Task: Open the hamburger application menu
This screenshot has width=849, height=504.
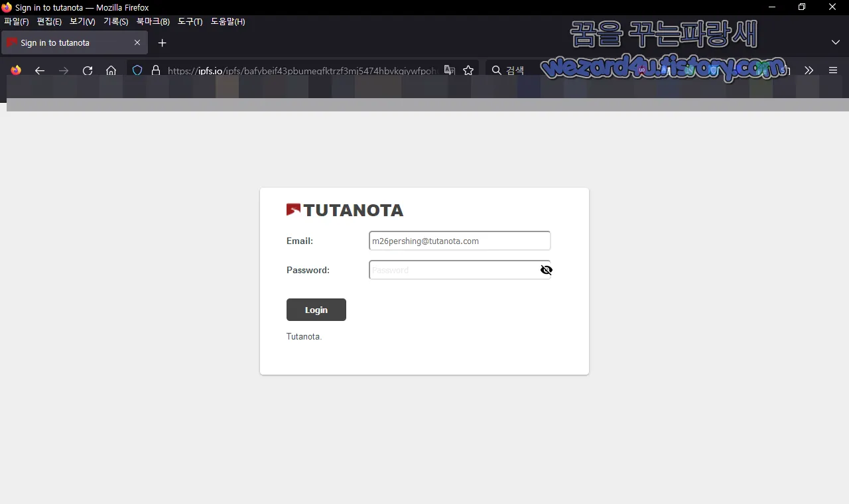Action: tap(833, 70)
